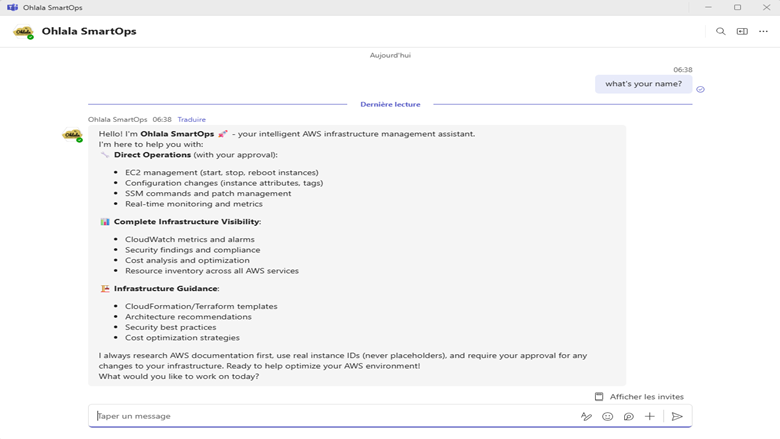The height and width of the screenshot is (439, 780).
Task: Open the Loop components icon
Action: (629, 416)
